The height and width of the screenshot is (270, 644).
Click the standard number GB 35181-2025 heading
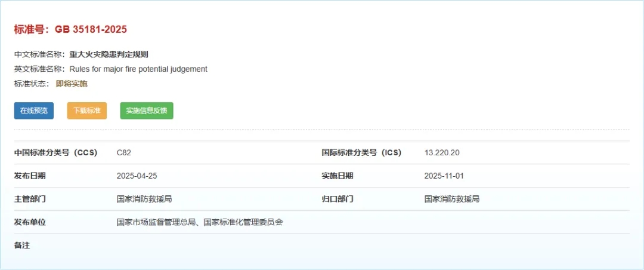tap(70, 29)
